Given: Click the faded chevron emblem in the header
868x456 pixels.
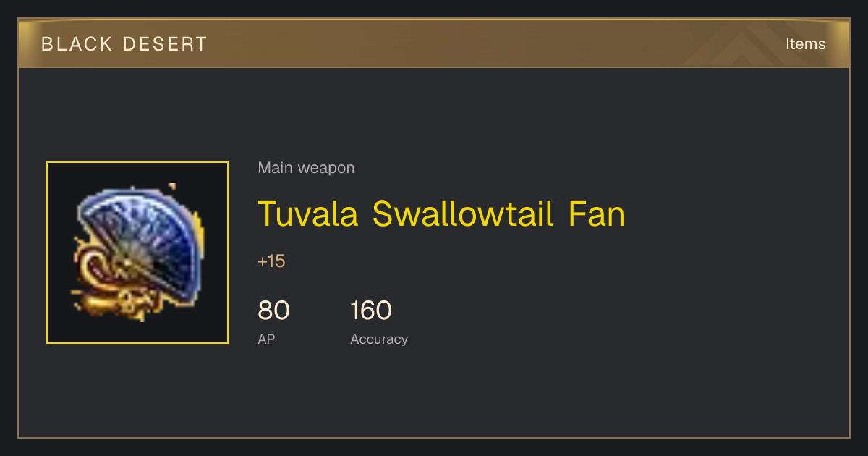Looking at the screenshot, I should click(745, 43).
